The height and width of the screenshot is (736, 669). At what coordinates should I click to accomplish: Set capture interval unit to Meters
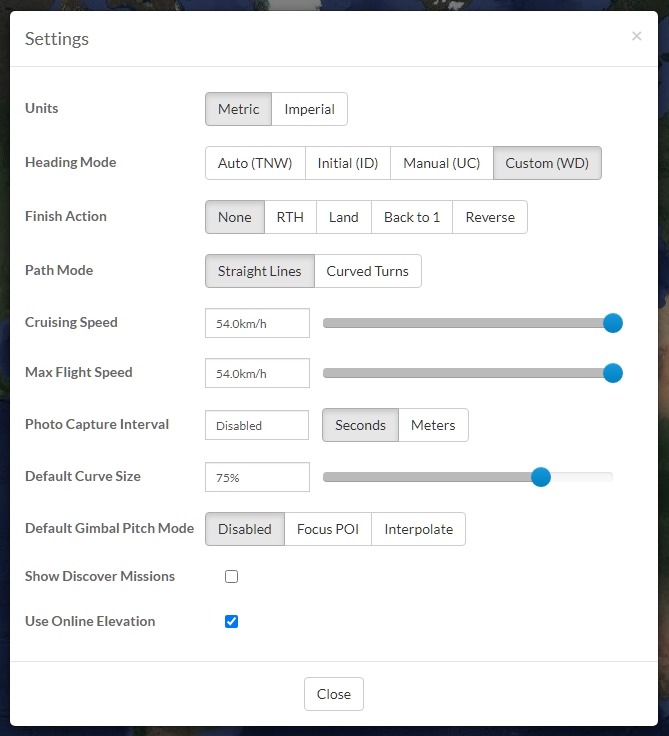point(433,425)
